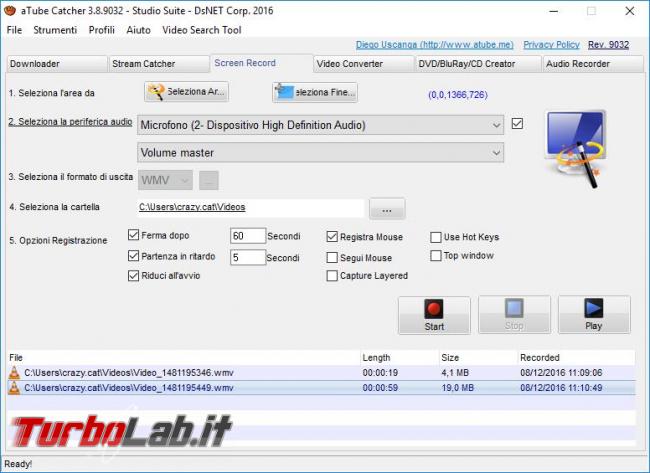Click the 4,1 MB size cell
The image size is (650, 473).
pos(455,373)
